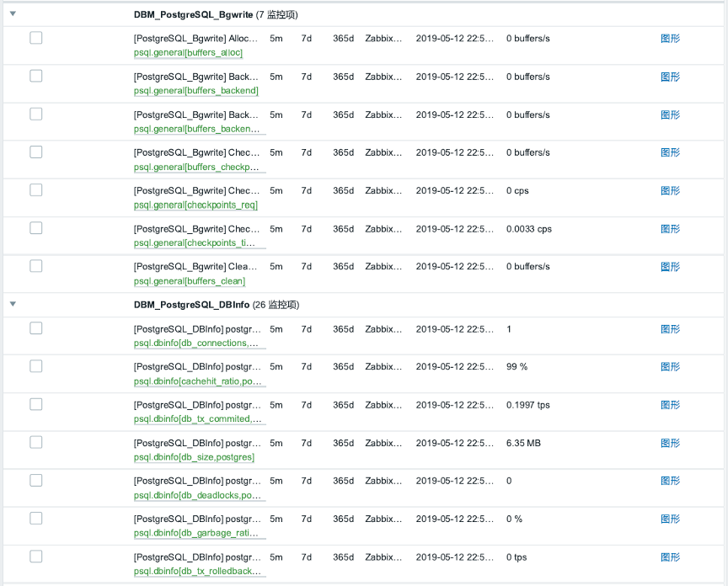Open psql.general[buffers_alloc] key link

[x=188, y=52]
